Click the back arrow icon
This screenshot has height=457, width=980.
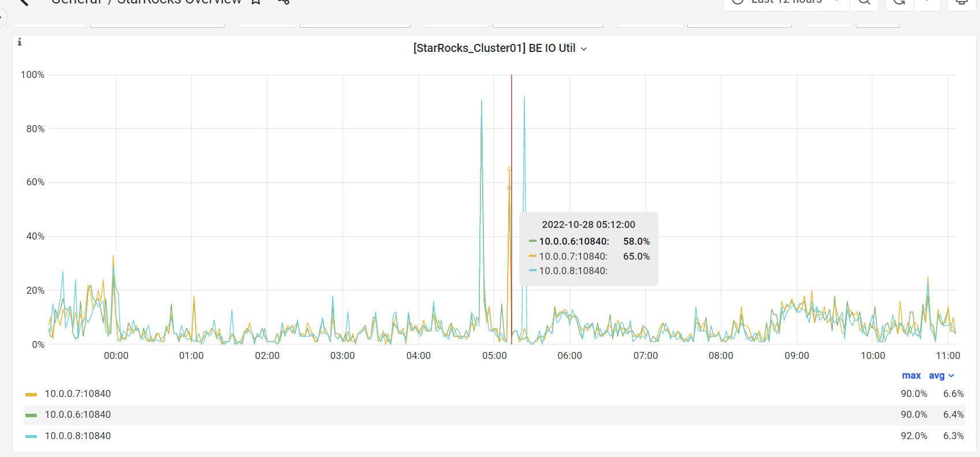[x=23, y=2]
